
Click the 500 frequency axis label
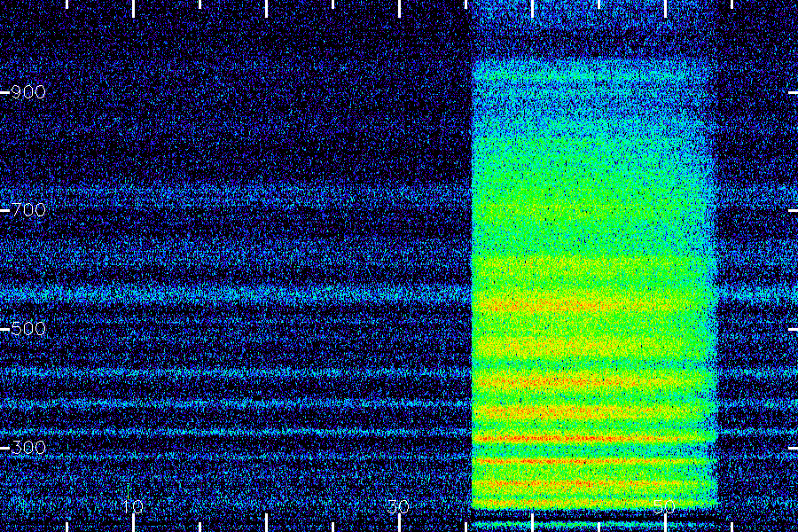point(28,329)
